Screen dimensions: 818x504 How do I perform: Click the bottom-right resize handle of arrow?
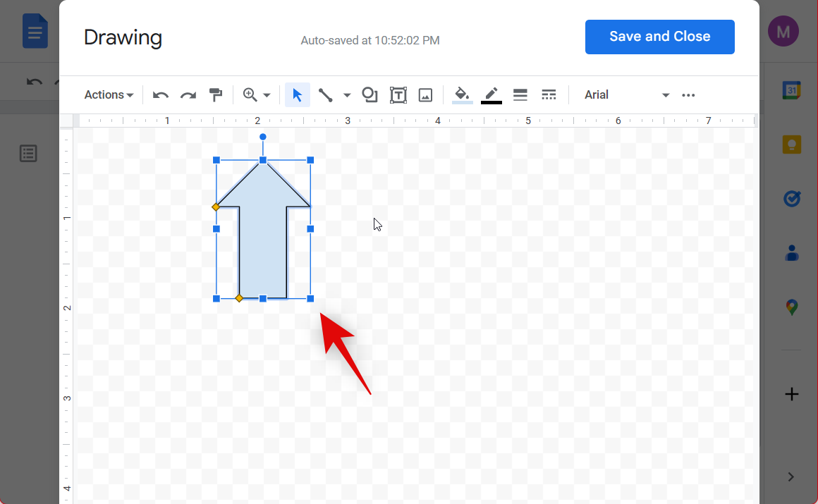(310, 298)
